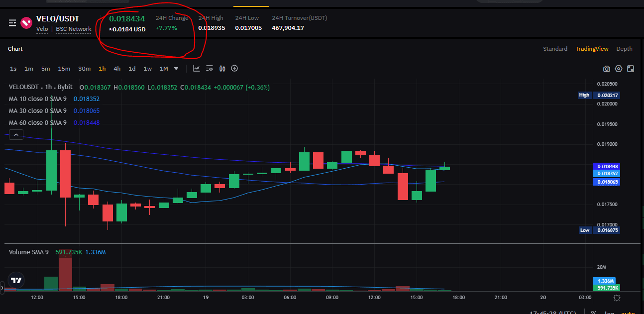
Task: Click the Velo coin logo icon
Action: 26,23
